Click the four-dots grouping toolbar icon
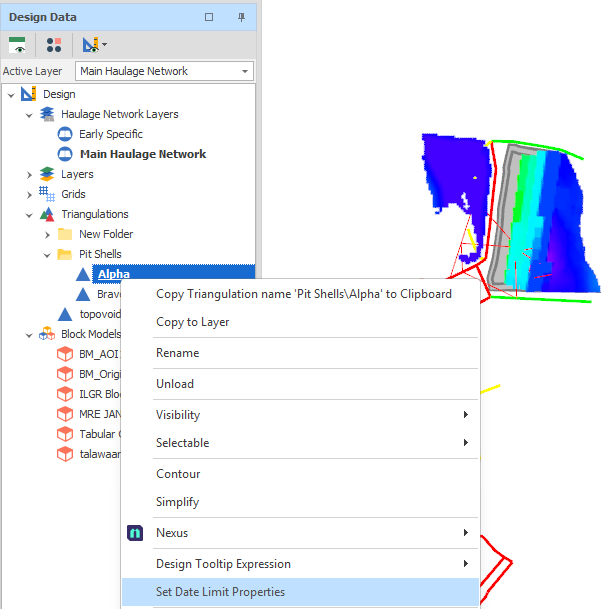Image resolution: width=609 pixels, height=609 pixels. coord(54,45)
